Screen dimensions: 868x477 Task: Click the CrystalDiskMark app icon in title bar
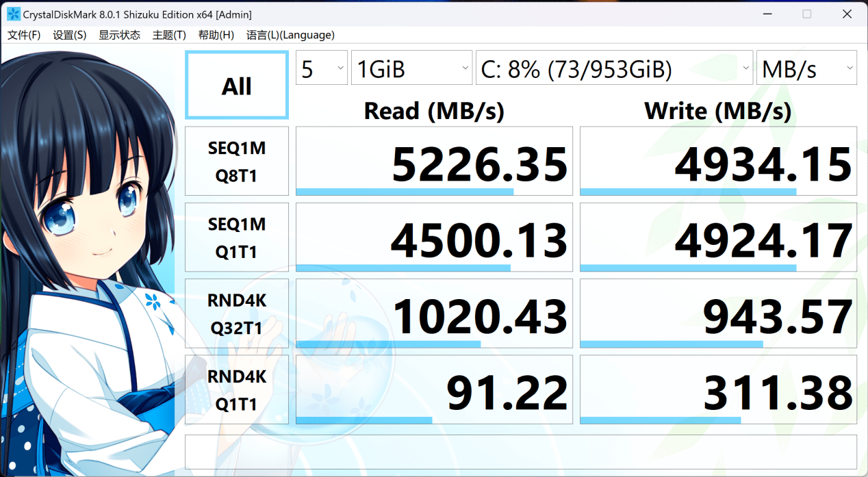[13, 14]
